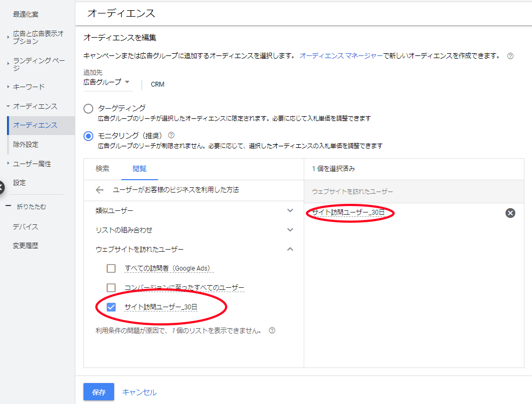The height and width of the screenshot is (404, 532).
Task: Click the 1 個を選択済み header
Action: (333, 169)
